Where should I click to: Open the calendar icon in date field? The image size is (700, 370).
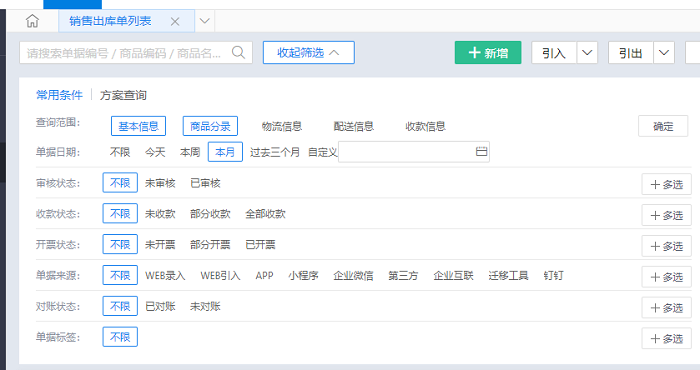(x=481, y=152)
